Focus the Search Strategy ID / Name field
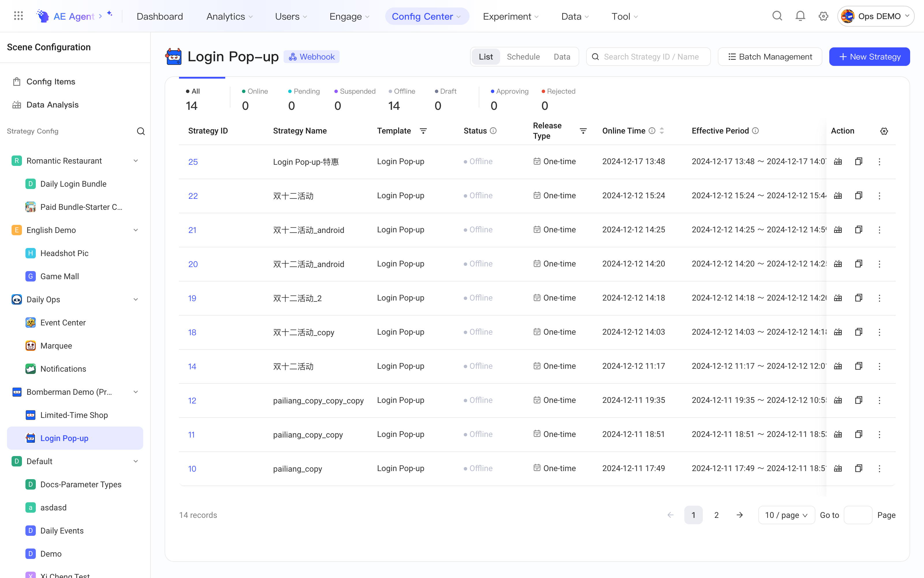The image size is (924, 578). tap(648, 57)
